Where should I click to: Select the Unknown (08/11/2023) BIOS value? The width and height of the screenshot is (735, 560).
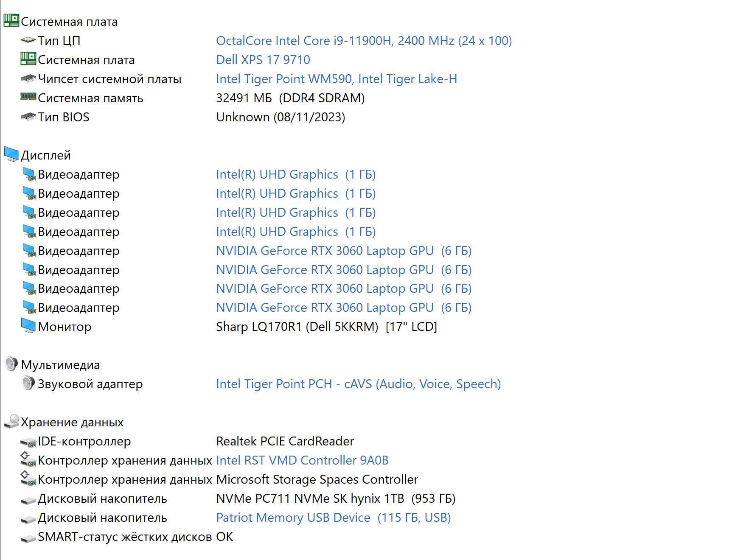pyautogui.click(x=281, y=117)
